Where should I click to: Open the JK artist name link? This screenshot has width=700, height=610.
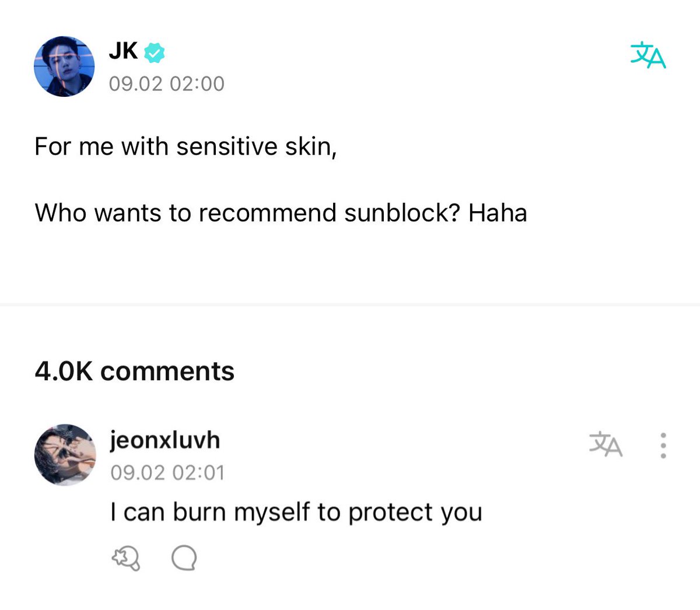(x=123, y=52)
